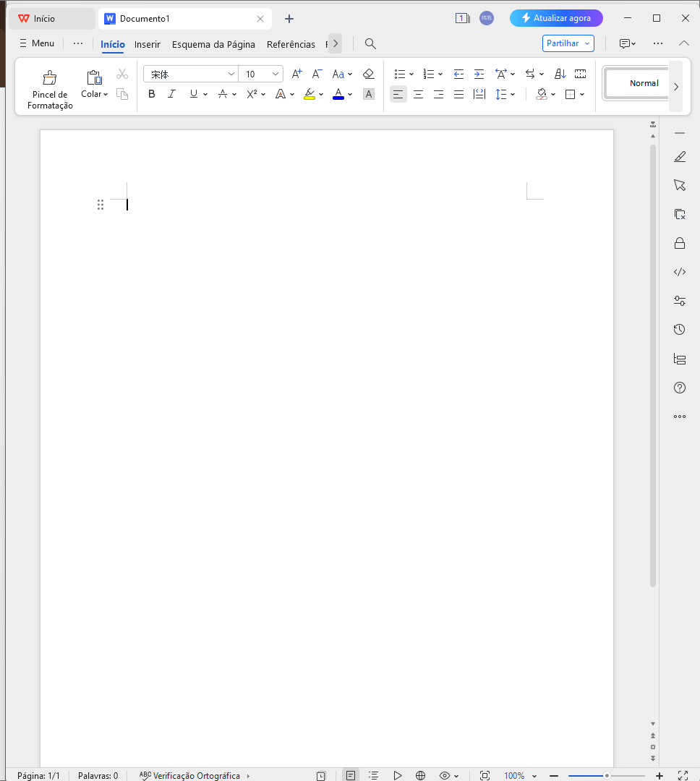This screenshot has width=700, height=781.
Task: Click the user avatar icon
Action: (x=486, y=18)
